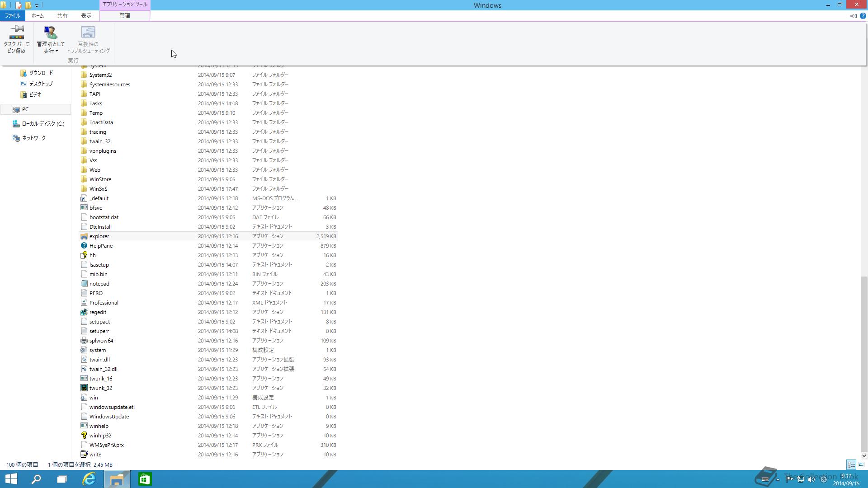Select the regedit application icon
The width and height of the screenshot is (868, 488).
[x=84, y=312]
